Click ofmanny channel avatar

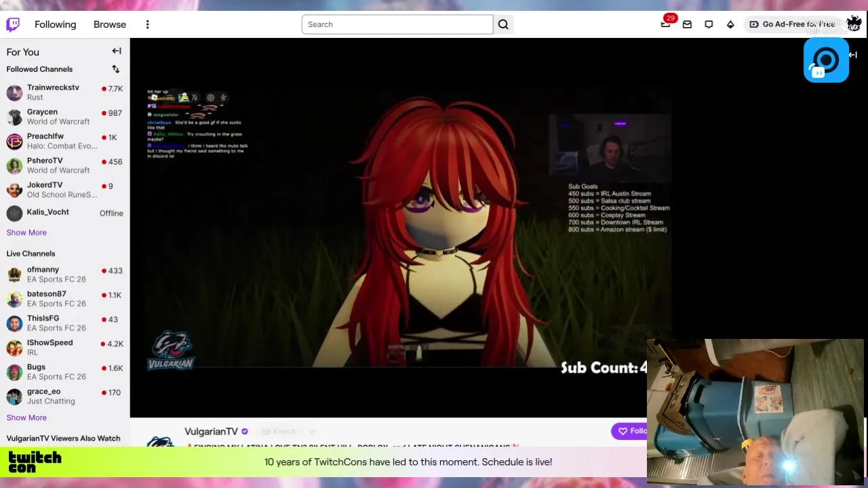[14, 274]
